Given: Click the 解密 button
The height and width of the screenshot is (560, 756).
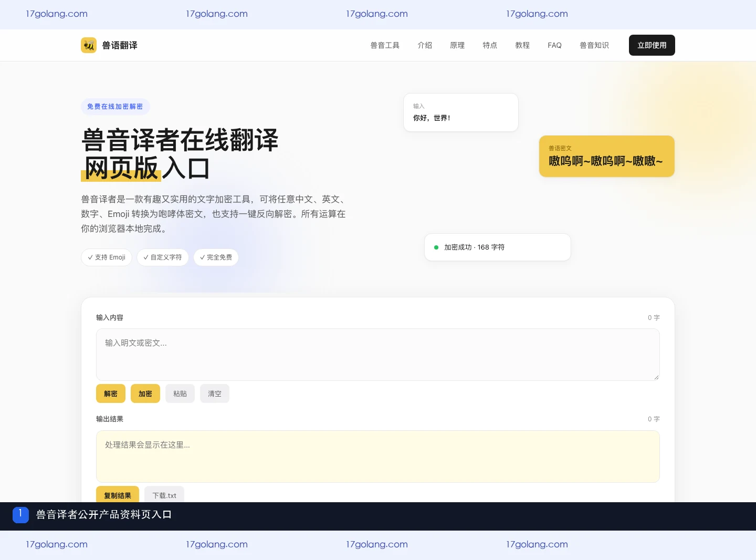Looking at the screenshot, I should click(x=111, y=393).
